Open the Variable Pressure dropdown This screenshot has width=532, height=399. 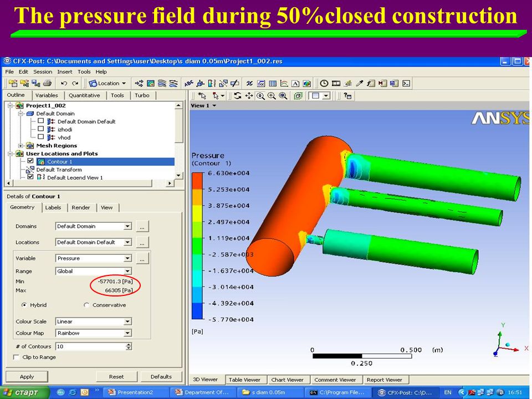[94, 258]
